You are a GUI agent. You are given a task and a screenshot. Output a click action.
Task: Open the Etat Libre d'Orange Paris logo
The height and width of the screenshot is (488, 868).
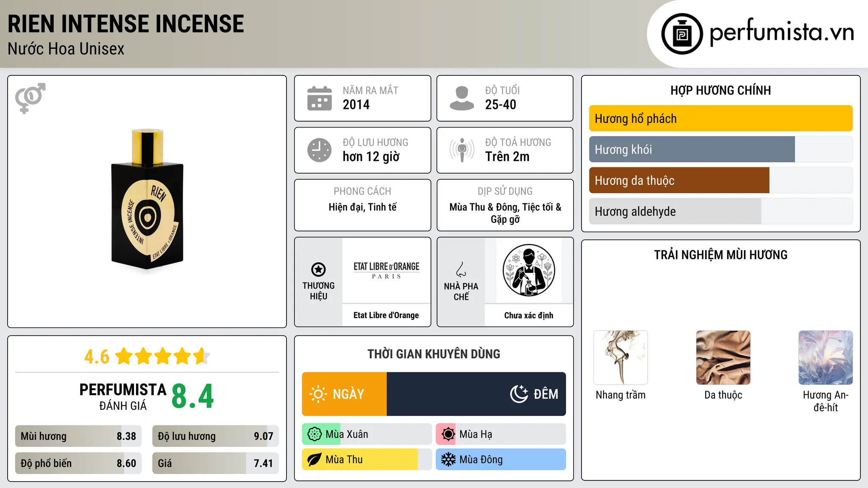pyautogui.click(x=386, y=270)
